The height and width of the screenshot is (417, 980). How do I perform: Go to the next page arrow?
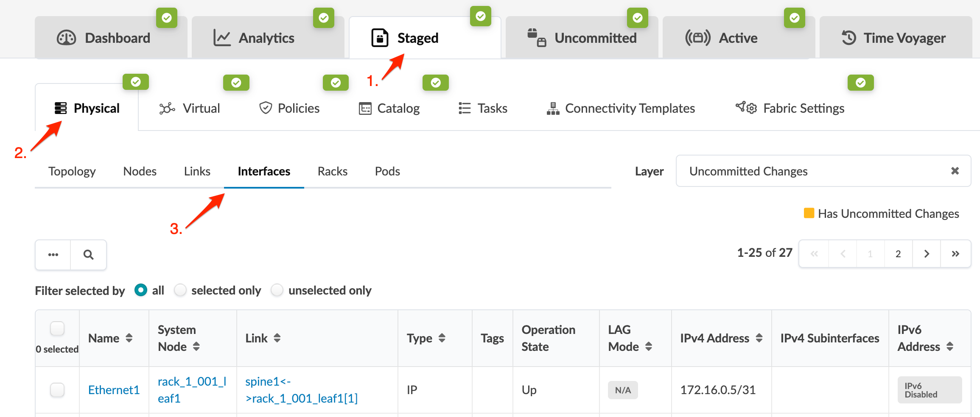coord(926,254)
